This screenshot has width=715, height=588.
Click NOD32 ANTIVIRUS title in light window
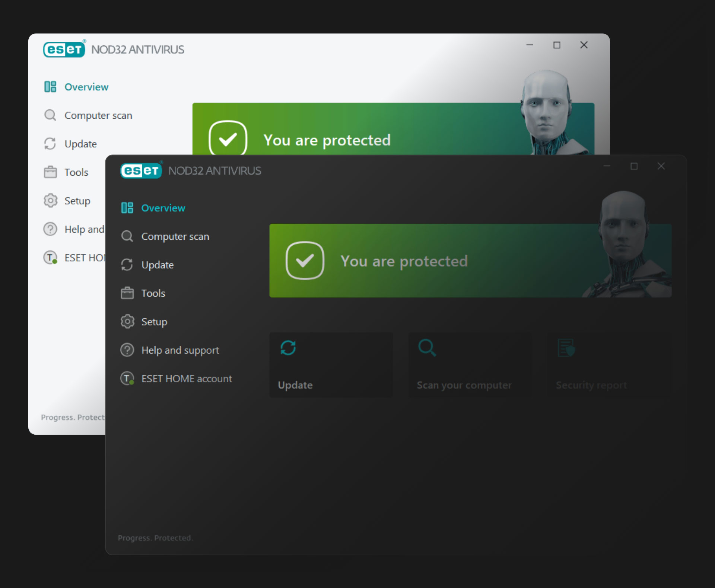pos(138,49)
